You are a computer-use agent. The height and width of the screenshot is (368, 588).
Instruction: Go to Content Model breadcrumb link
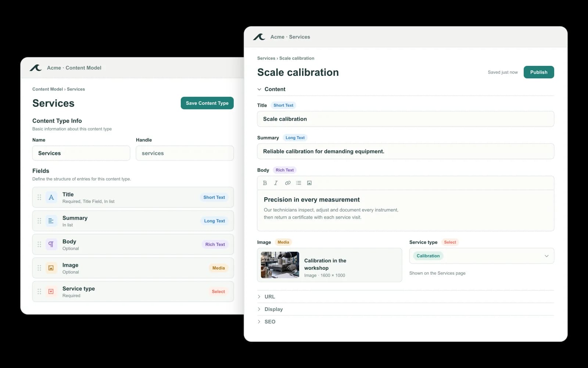coord(47,89)
